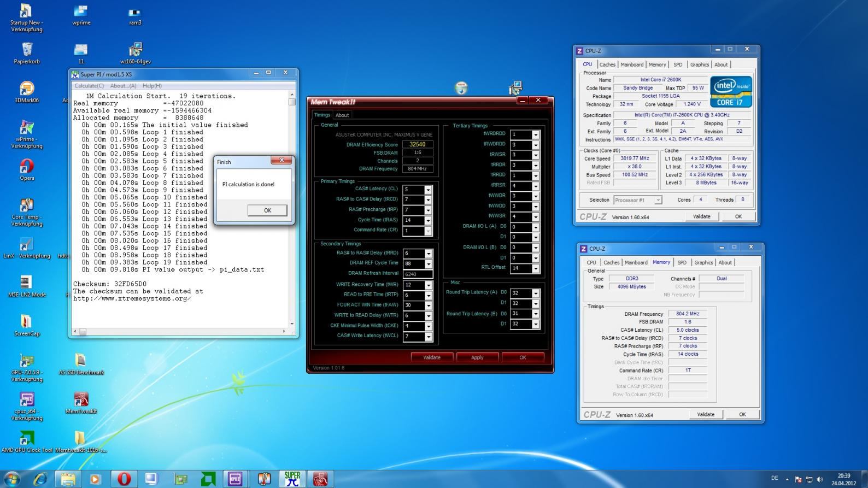Open SPD tab in memory CPU-Z window
Image resolution: width=868 pixels, height=488 pixels.
tap(682, 263)
